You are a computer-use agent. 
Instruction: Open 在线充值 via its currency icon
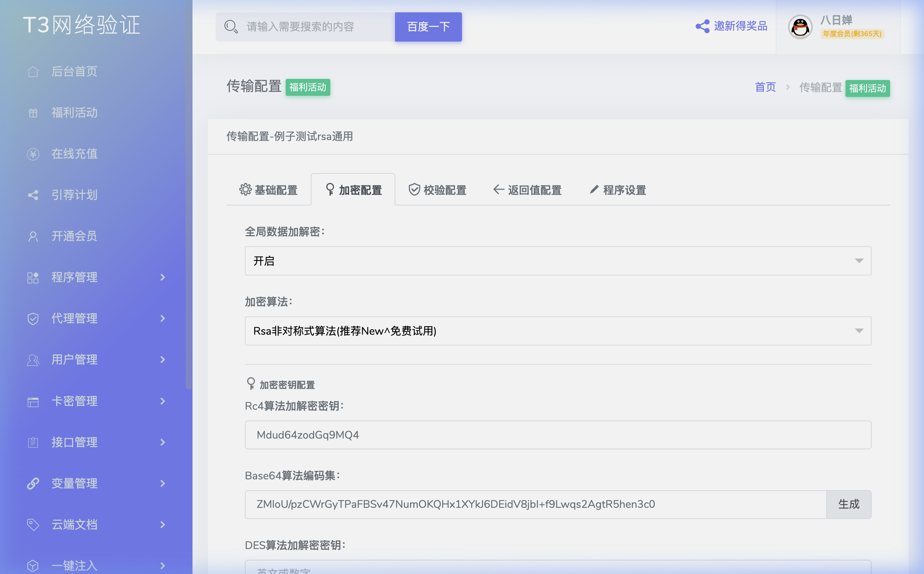[33, 154]
